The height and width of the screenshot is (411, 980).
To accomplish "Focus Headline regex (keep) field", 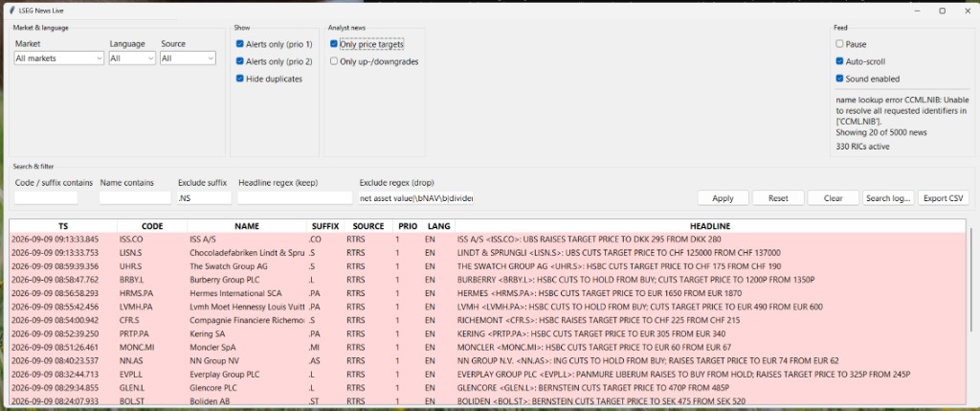I will point(295,198).
